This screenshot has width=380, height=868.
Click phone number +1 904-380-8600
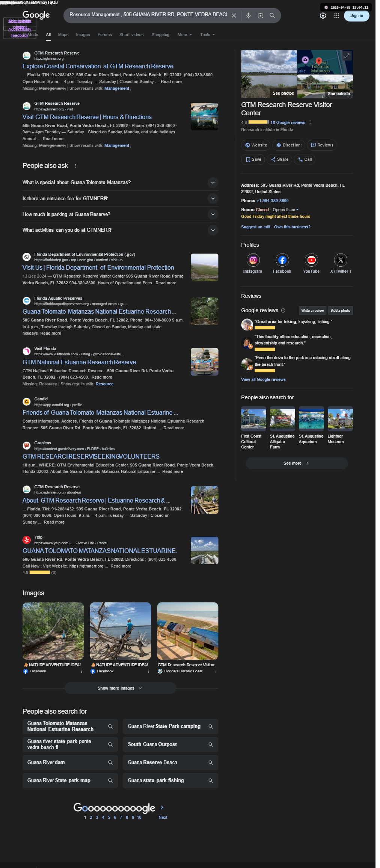pyautogui.click(x=273, y=201)
